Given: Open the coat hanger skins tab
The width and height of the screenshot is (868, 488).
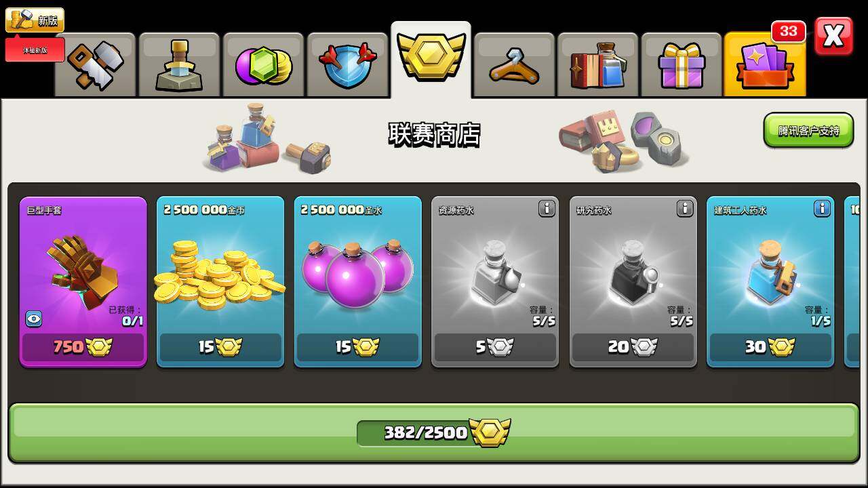Looking at the screenshot, I should pyautogui.click(x=514, y=65).
